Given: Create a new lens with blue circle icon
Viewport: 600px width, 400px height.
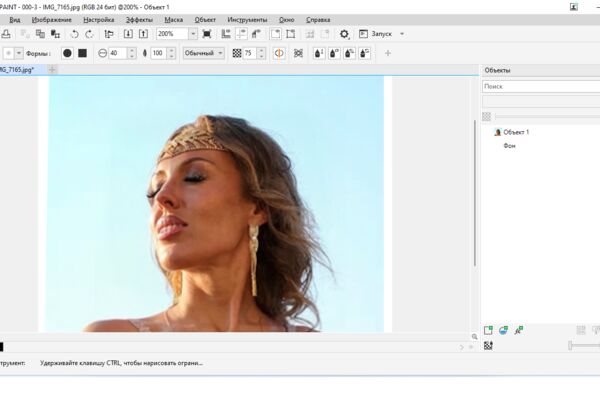Looking at the screenshot, I should coord(503,330).
